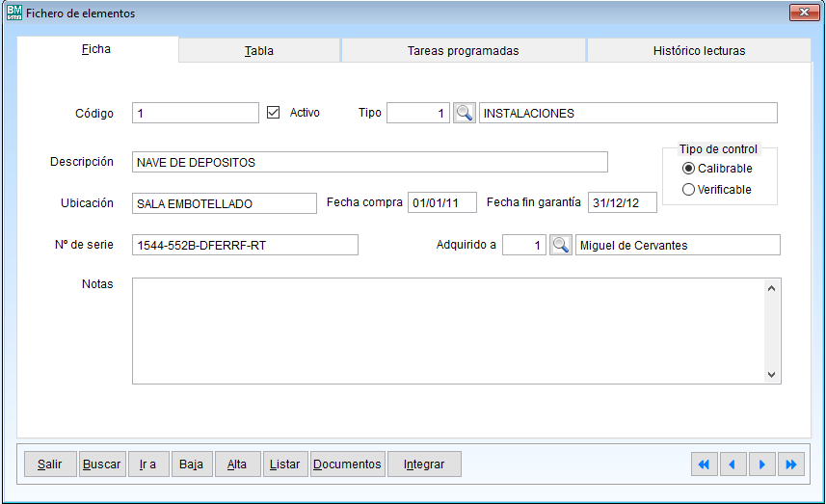Click the Tipo lookup magnifier icon
The width and height of the screenshot is (826, 504).
465,113
